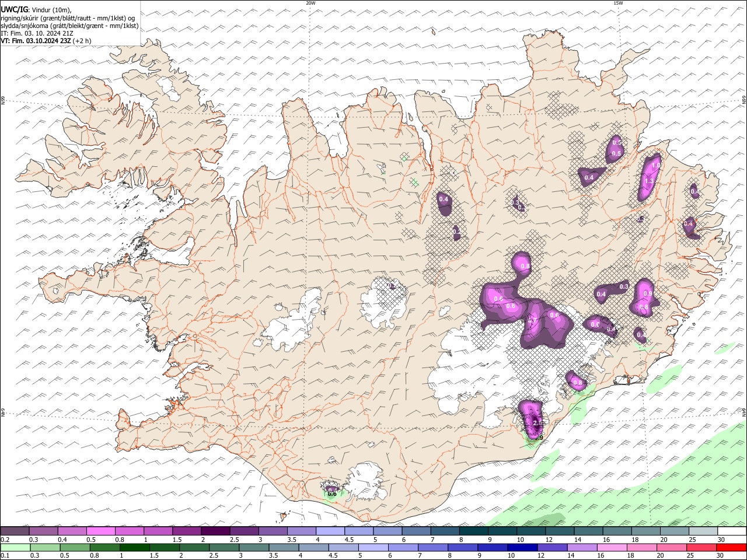Viewport: 747px width, 560px height.
Task: Click the '30' label of the upper legend row
Action: coord(721,540)
